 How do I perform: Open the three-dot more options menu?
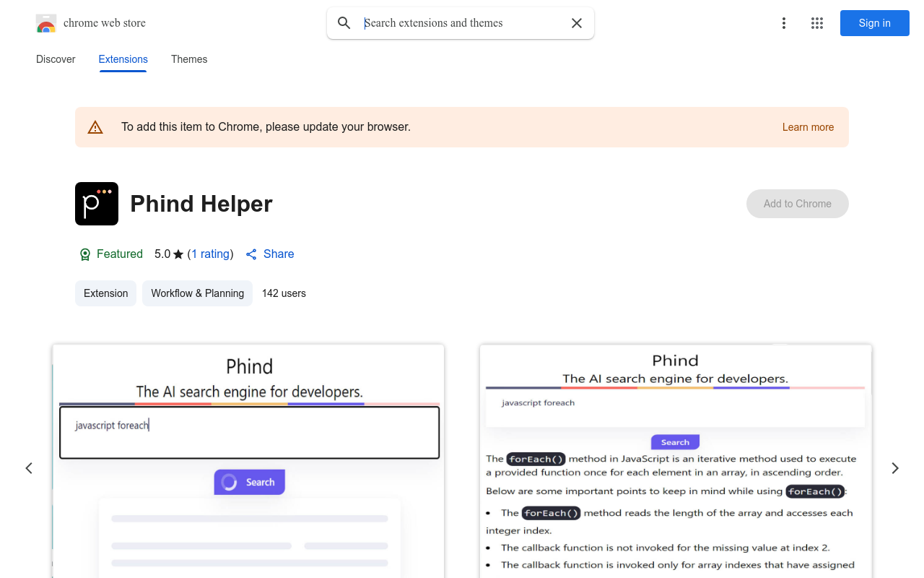[x=784, y=23]
